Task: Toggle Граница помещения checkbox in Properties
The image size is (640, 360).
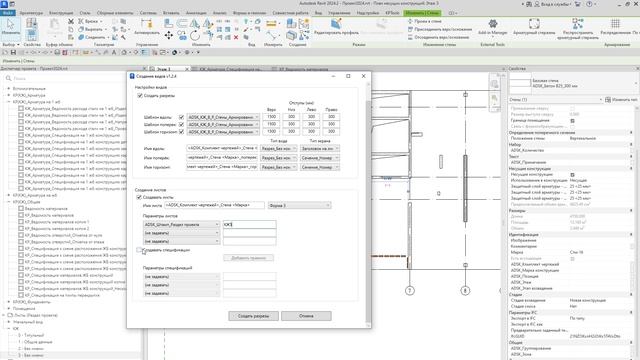Action: (572, 121)
